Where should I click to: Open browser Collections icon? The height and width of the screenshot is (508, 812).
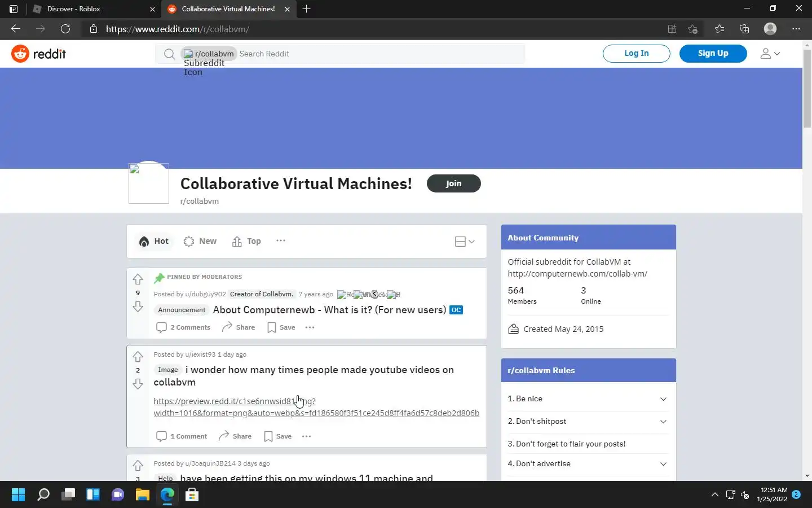click(744, 29)
